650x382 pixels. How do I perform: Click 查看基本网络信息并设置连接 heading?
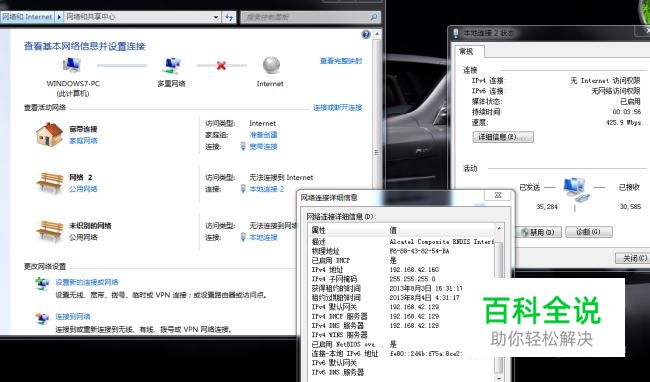click(85, 46)
